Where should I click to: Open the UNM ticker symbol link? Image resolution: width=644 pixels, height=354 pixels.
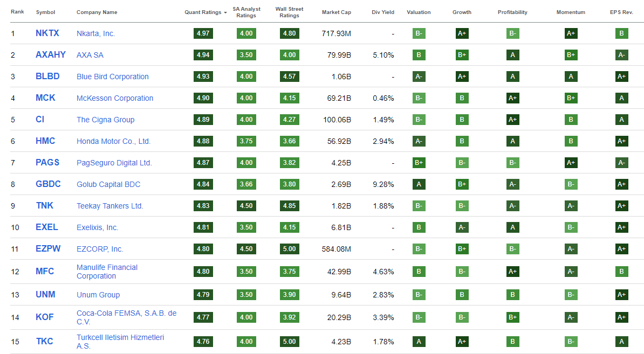45,295
